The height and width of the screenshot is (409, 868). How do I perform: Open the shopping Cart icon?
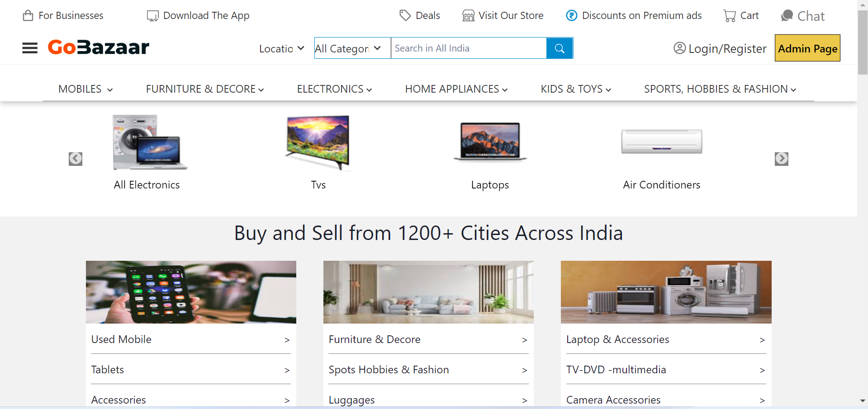click(730, 15)
